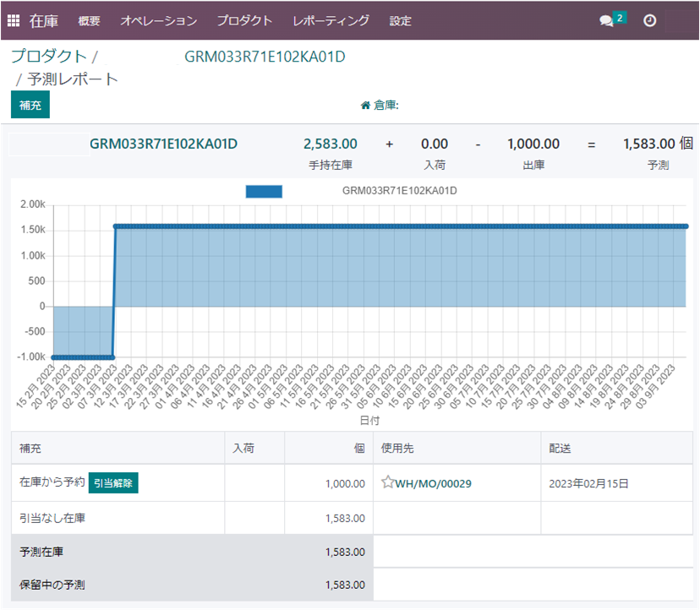Click the 引当解除 unreserve button
The image size is (700, 610).
[x=113, y=482]
